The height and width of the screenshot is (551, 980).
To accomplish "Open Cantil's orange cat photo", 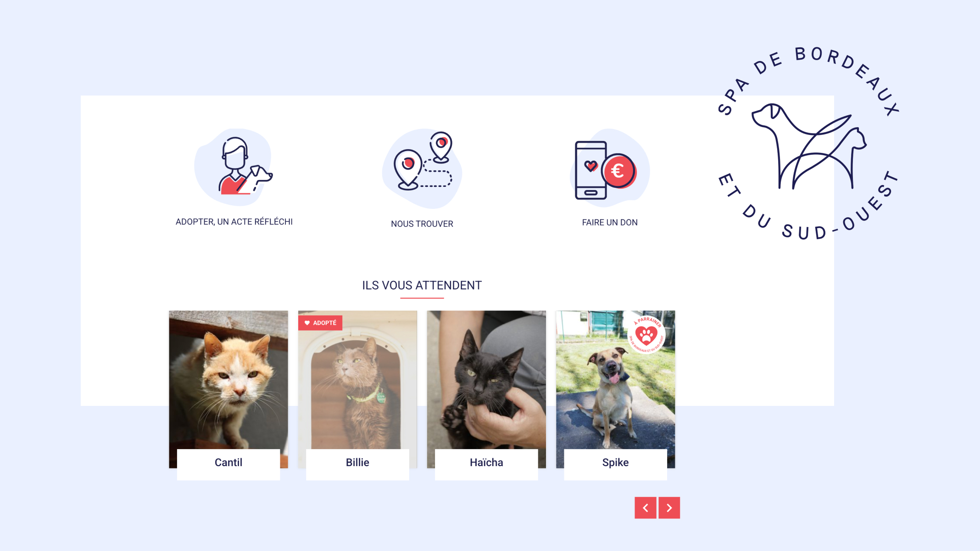I will point(228,380).
